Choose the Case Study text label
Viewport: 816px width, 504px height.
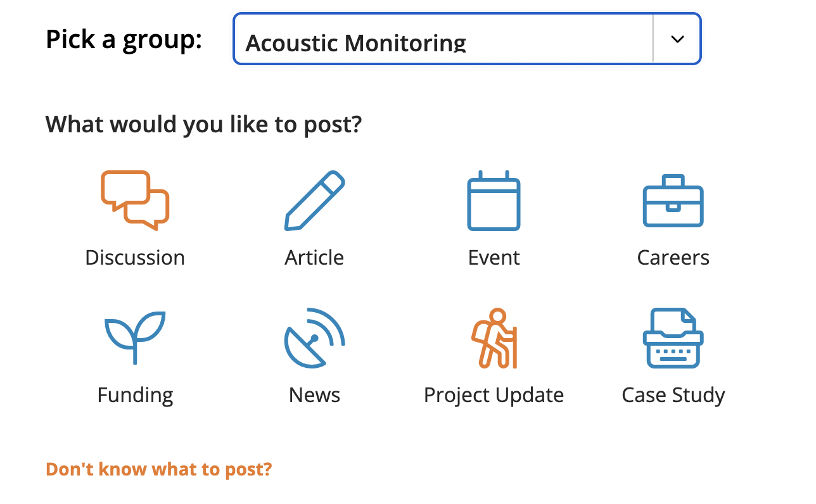673,395
